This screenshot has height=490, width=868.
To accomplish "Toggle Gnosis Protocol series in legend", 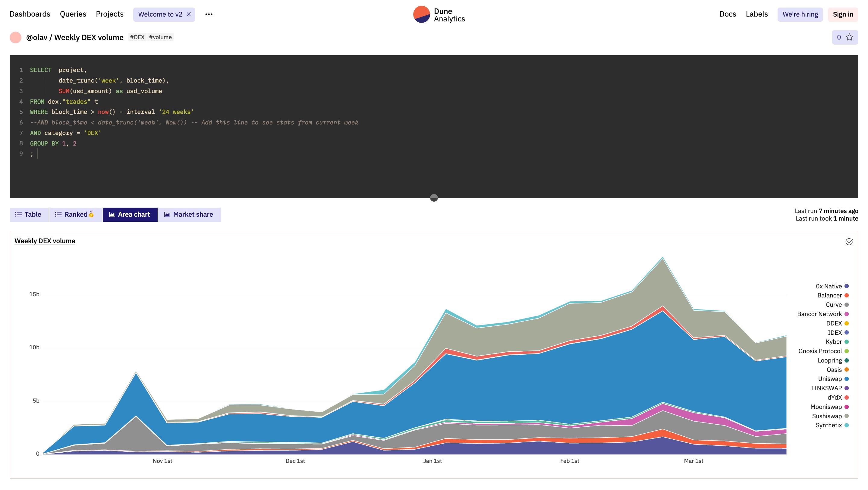I will coord(823,351).
